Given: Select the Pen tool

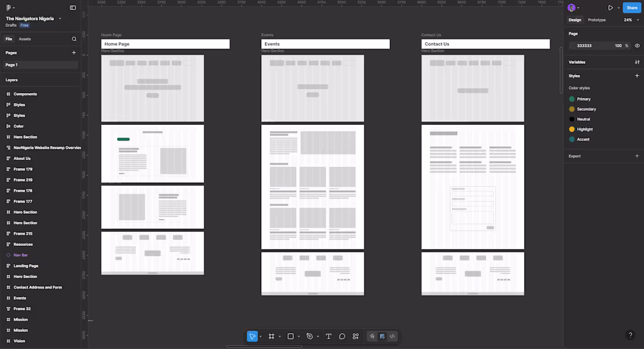Looking at the screenshot, I should pyautogui.click(x=310, y=336).
